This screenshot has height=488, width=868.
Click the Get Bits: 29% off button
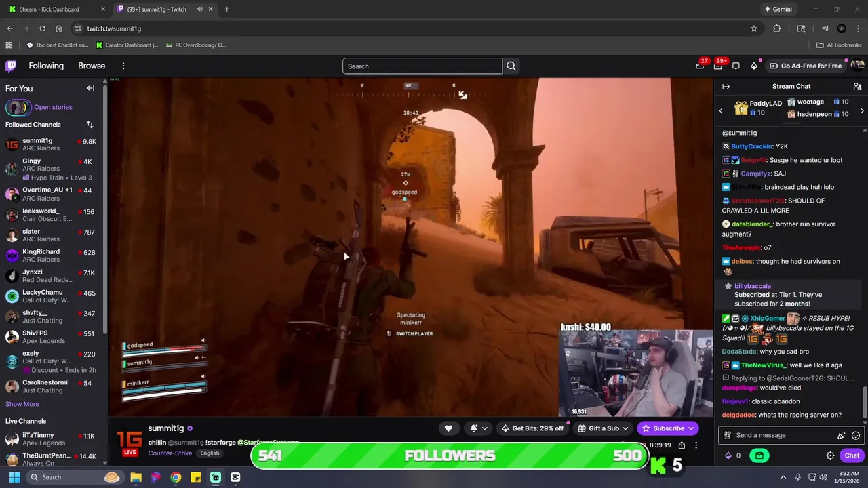532,428
